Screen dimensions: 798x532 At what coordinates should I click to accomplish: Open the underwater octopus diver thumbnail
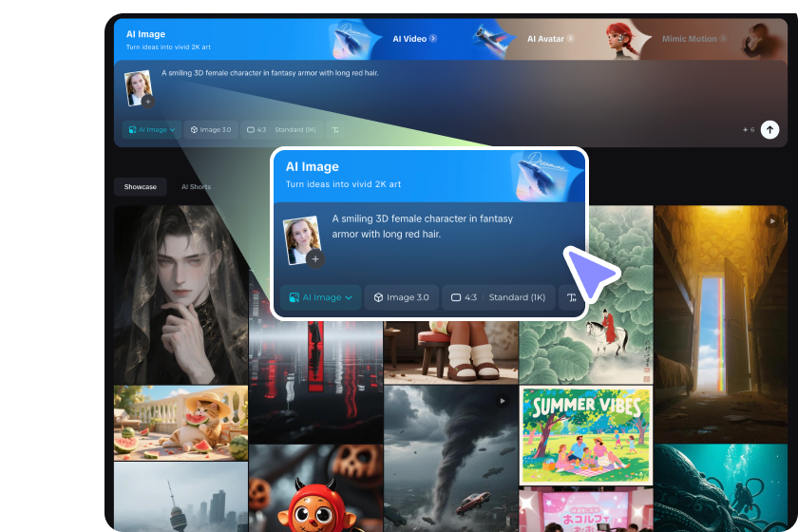(721, 488)
